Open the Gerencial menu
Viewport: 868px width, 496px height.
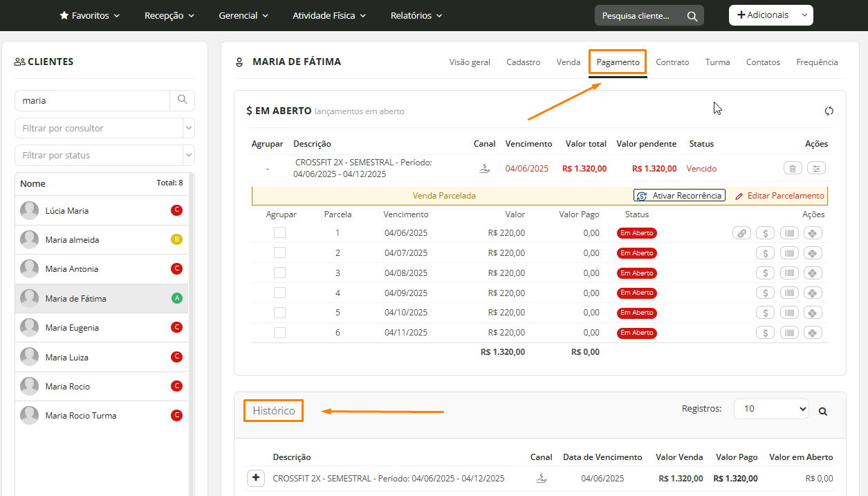coord(243,15)
